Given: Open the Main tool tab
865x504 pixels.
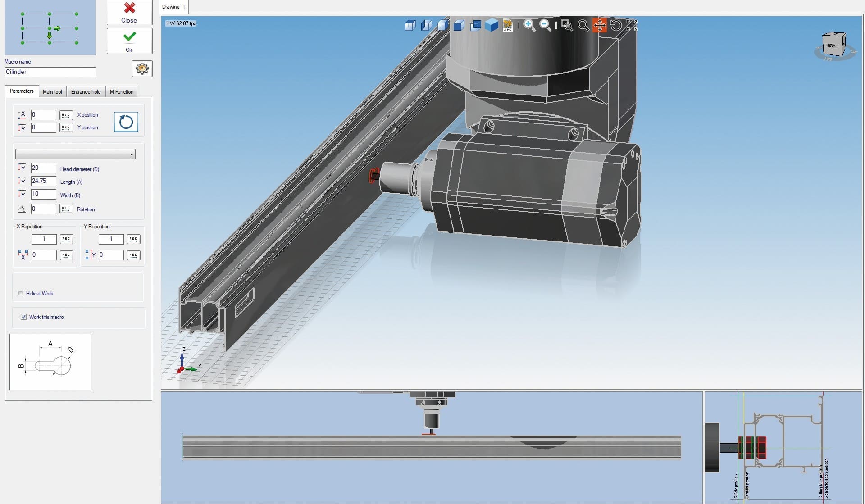Looking at the screenshot, I should [52, 92].
